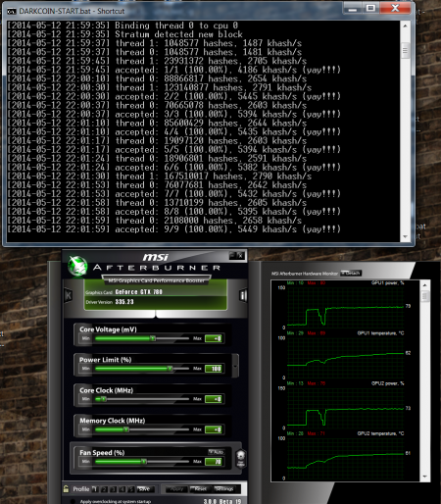Expand the Power Limit side arrow
Image resolution: width=441 pixels, height=504 pixels.
tap(235, 366)
